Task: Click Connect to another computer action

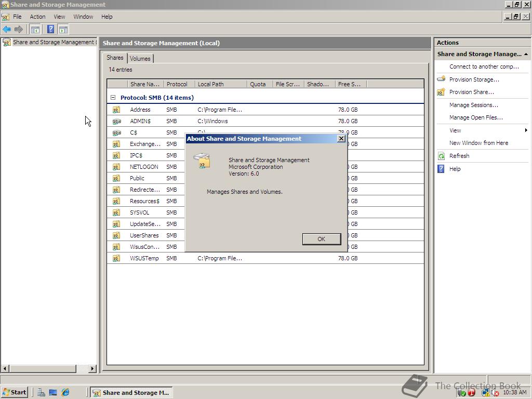Action: (484, 66)
